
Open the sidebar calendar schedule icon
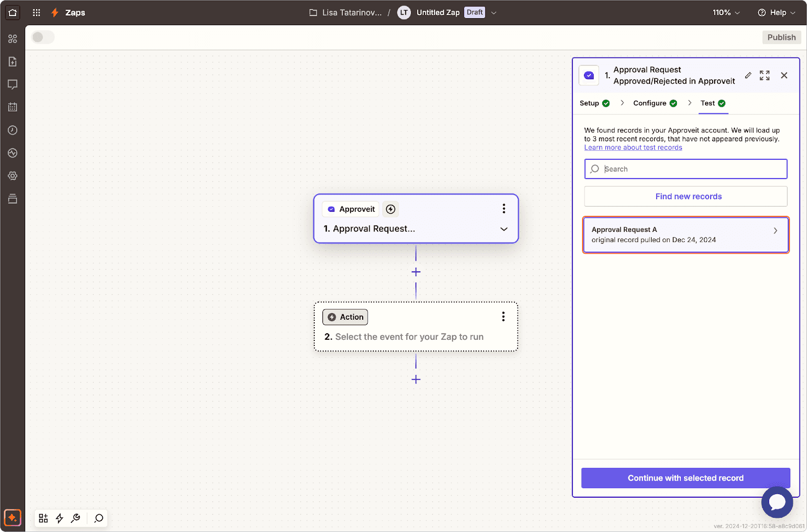[13, 107]
